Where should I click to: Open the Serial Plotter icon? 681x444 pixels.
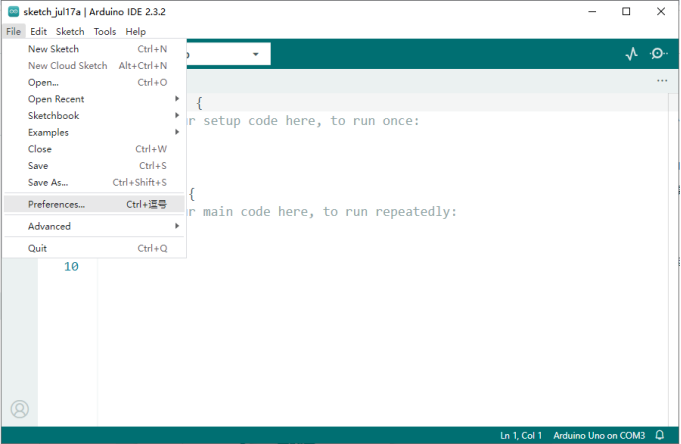point(631,54)
